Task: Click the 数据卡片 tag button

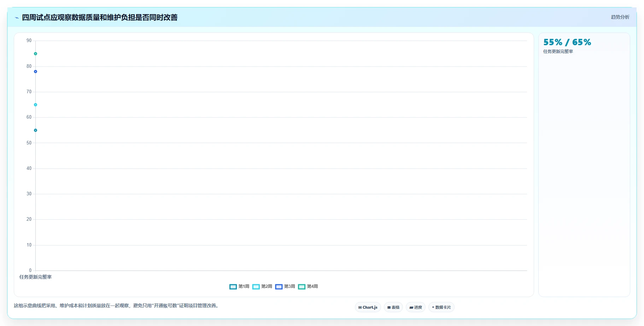Action: point(441,307)
